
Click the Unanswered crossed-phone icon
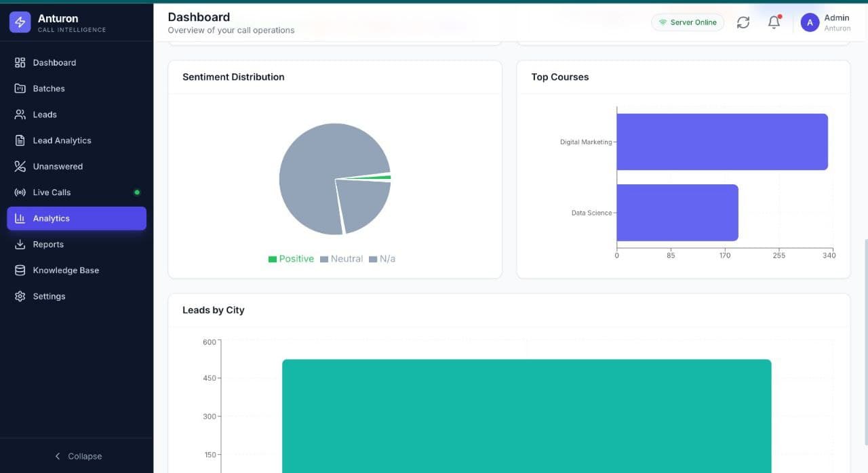pyautogui.click(x=20, y=167)
